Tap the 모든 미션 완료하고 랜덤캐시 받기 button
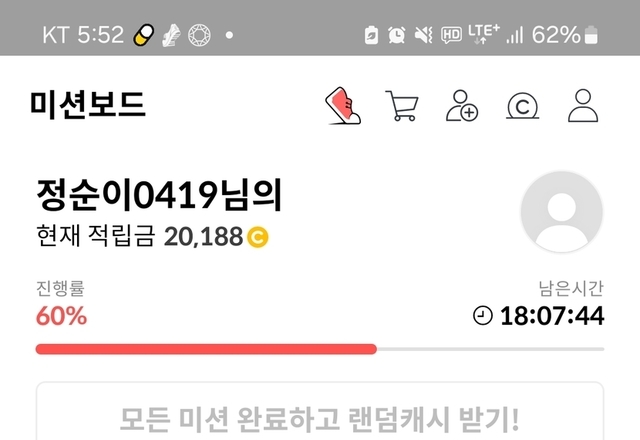Viewport: 640px width, 440px height. (x=320, y=412)
